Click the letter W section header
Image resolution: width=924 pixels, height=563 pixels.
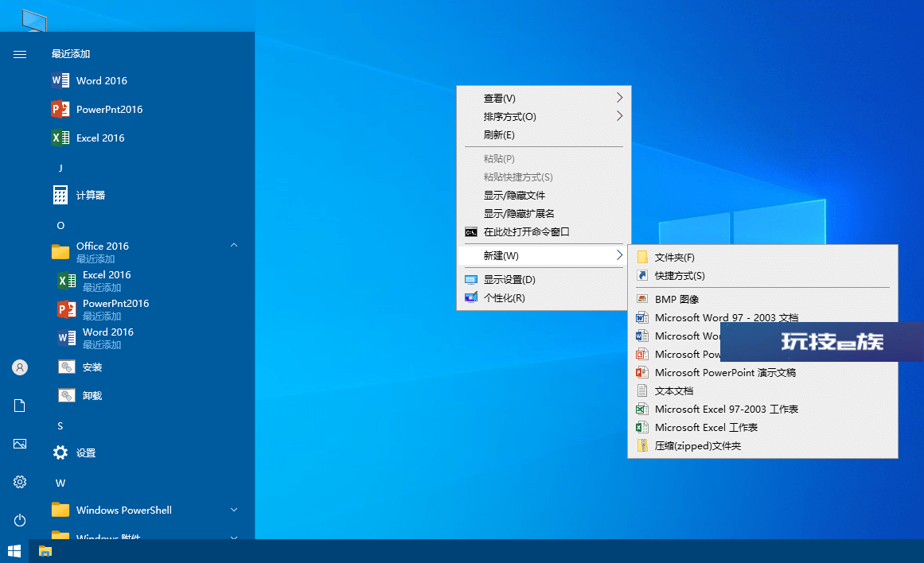coord(60,483)
